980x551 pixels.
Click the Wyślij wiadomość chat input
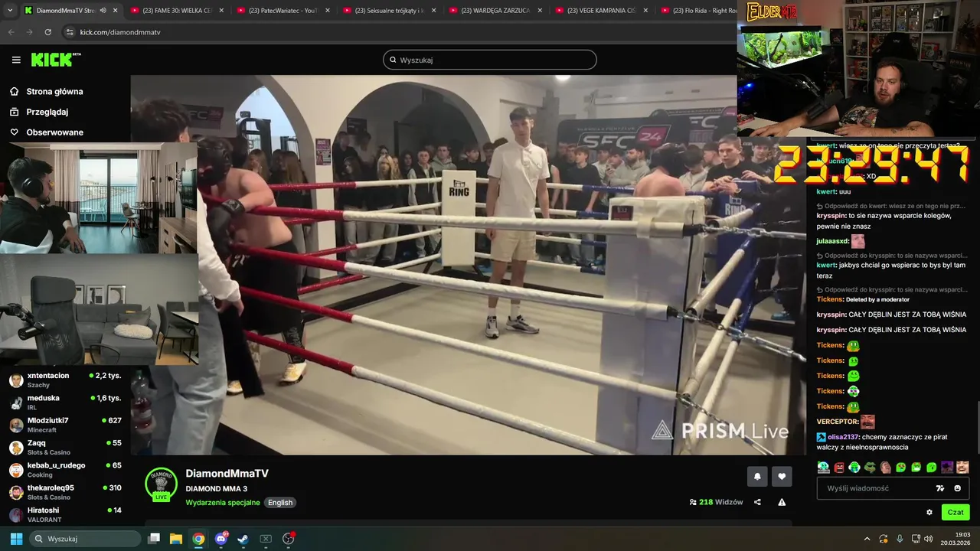click(x=877, y=488)
